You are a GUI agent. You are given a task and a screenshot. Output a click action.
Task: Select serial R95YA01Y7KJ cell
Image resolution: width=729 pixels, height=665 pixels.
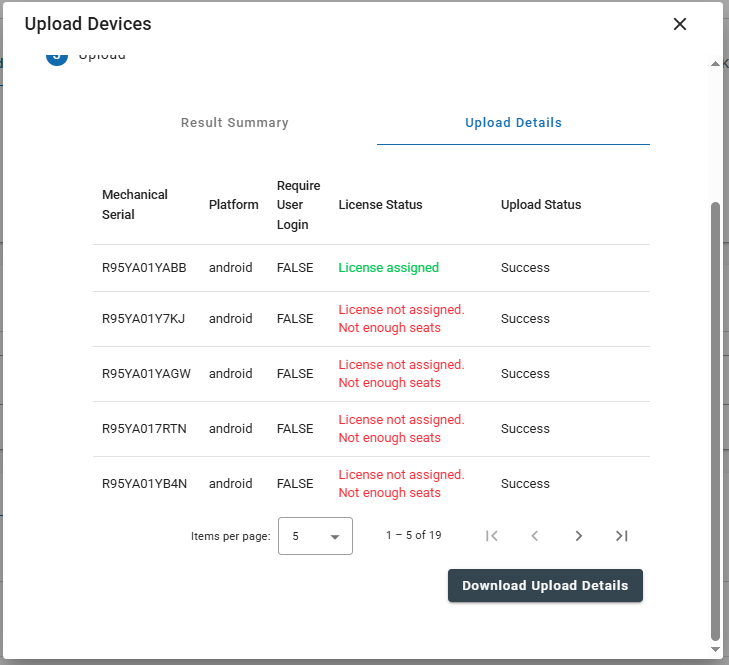click(x=144, y=319)
